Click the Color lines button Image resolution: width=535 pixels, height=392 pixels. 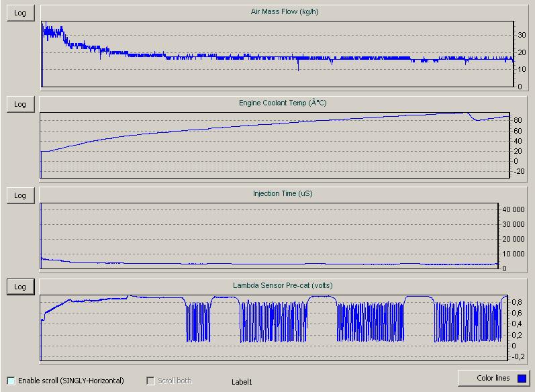point(493,378)
